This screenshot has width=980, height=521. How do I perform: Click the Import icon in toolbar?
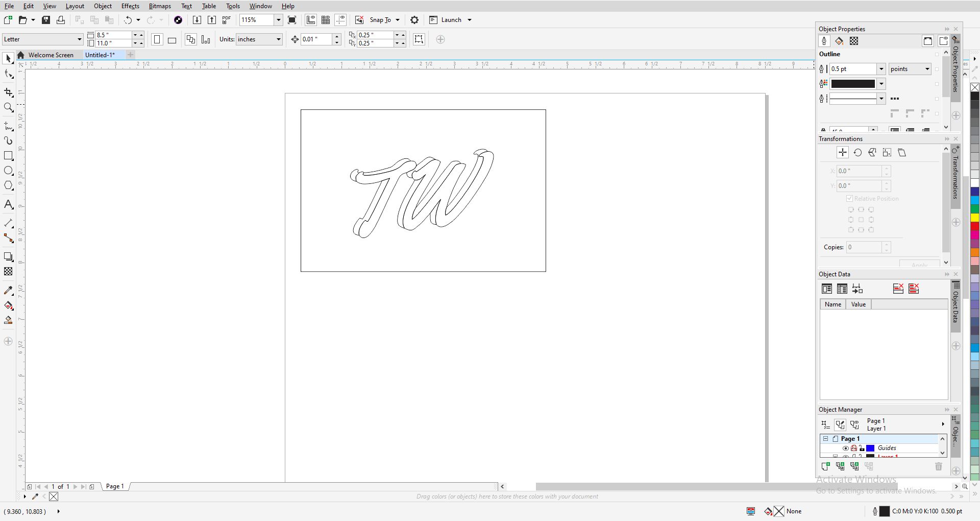tap(197, 20)
